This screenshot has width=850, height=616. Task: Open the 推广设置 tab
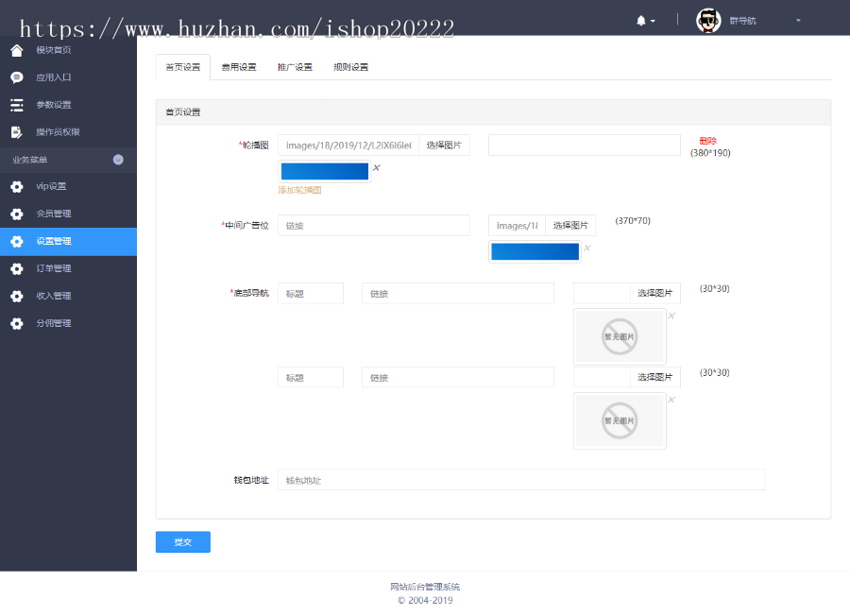tap(294, 66)
